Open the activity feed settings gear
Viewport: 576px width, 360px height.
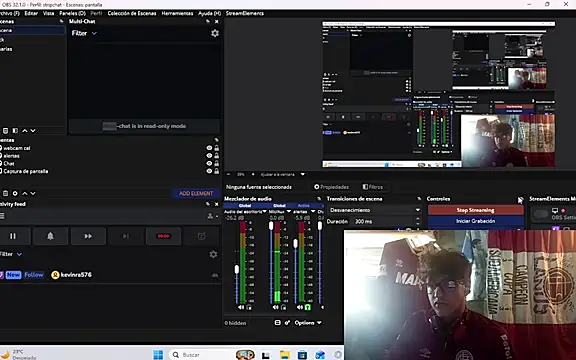pyautogui.click(x=213, y=254)
